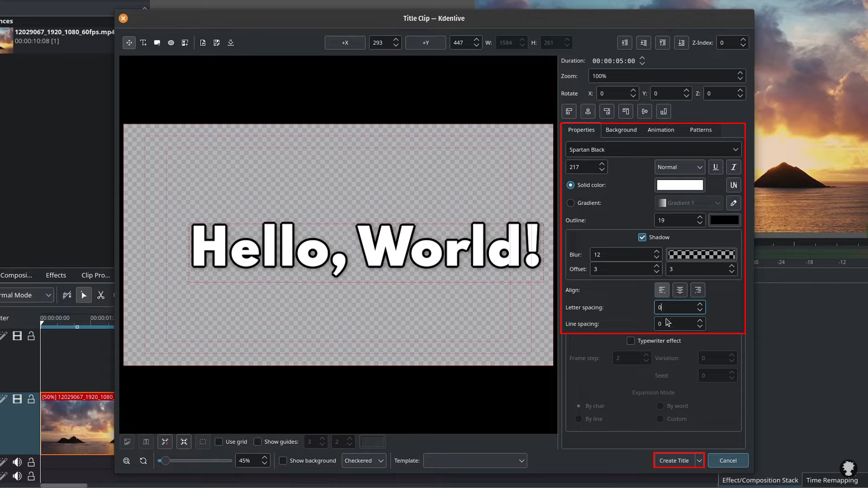Select the Gradient radio button
The height and width of the screenshot is (488, 868).
pyautogui.click(x=570, y=203)
